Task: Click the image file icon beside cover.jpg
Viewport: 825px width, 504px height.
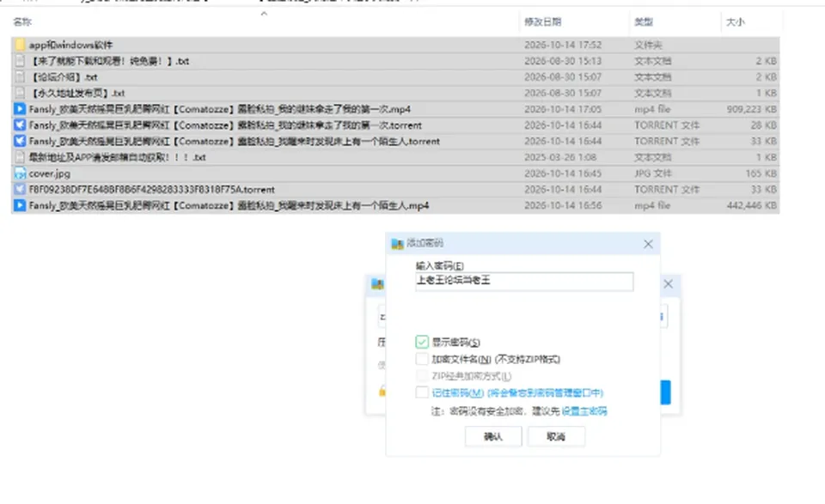Action: [x=20, y=173]
